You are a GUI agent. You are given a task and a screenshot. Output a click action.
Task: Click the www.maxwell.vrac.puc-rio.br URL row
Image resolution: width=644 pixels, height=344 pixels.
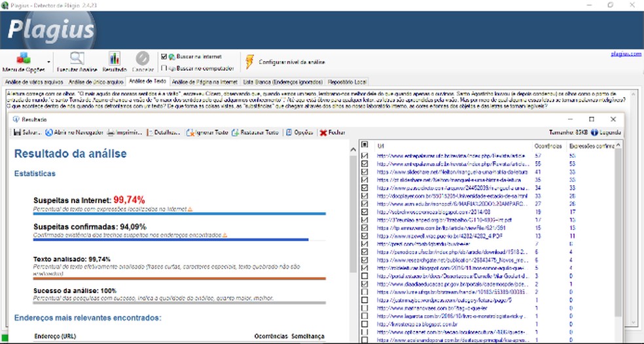click(x=439, y=236)
